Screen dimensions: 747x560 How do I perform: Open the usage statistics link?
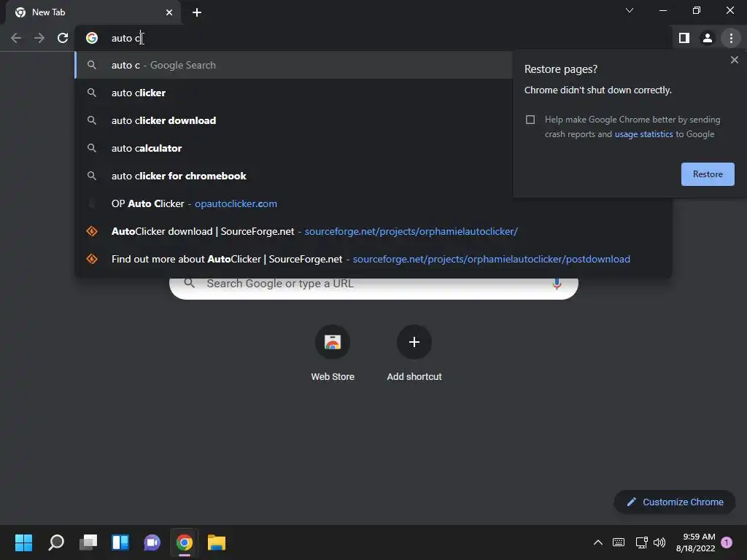click(x=643, y=134)
